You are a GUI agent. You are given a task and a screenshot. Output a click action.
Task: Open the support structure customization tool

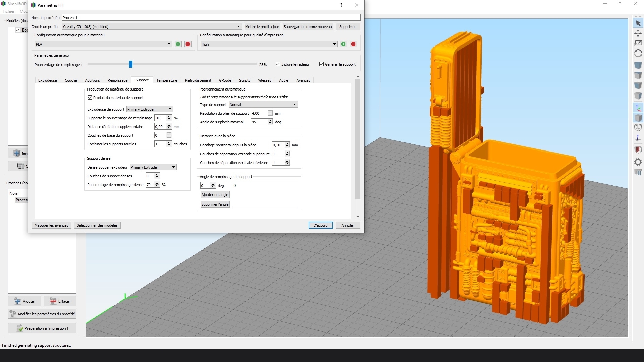point(638,172)
